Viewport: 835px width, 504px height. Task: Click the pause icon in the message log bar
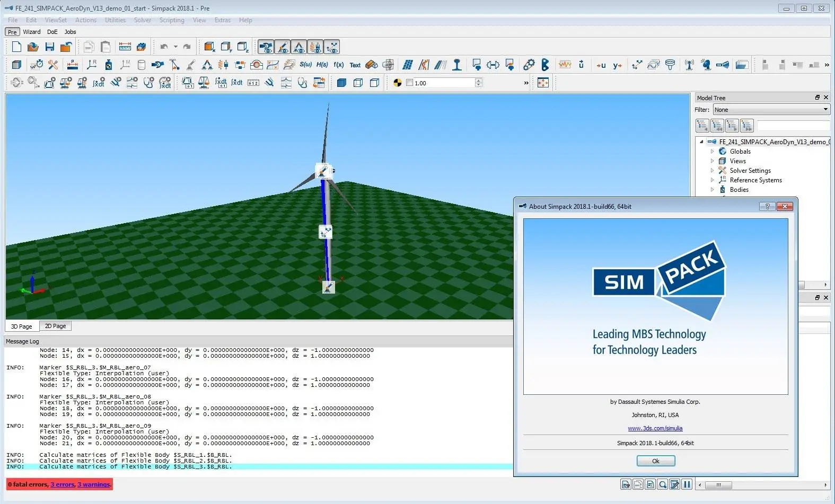[687, 484]
